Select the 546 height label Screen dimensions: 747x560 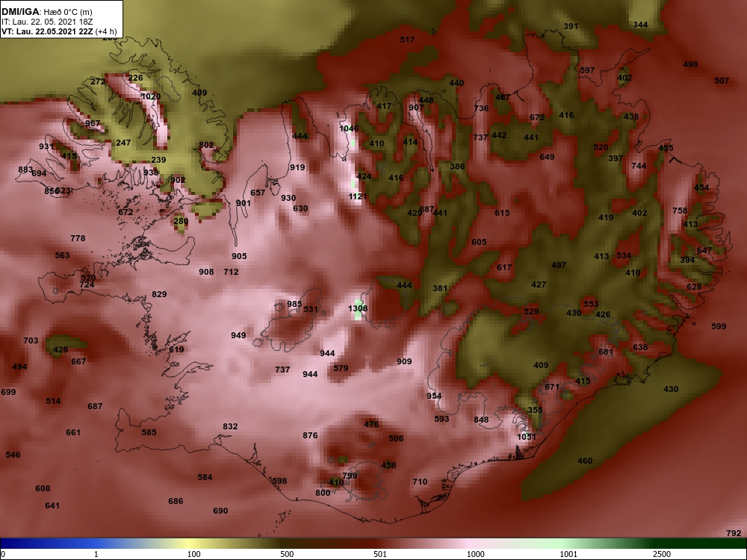pyautogui.click(x=13, y=455)
